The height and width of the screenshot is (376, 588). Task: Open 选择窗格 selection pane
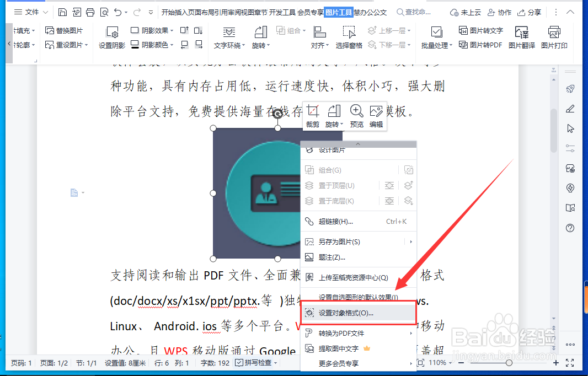[349, 37]
